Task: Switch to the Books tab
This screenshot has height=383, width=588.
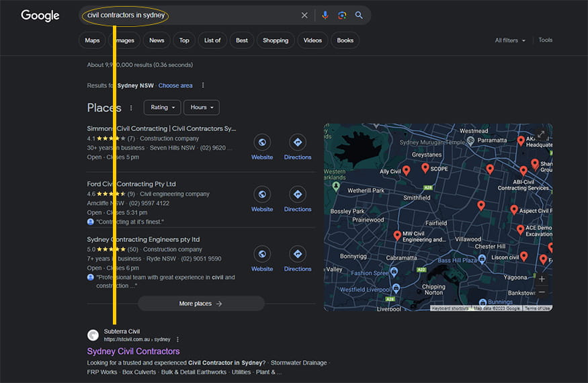Action: coord(345,40)
